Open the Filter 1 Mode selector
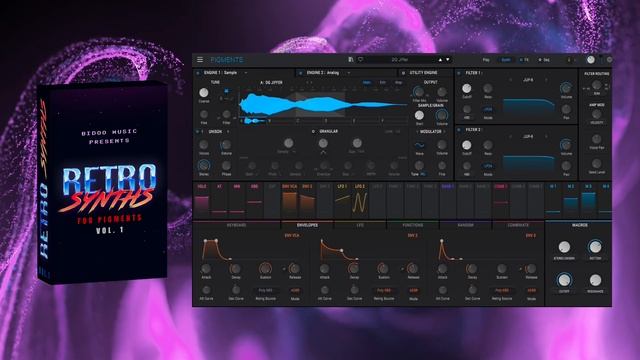The width and height of the screenshot is (640, 360). [x=488, y=109]
